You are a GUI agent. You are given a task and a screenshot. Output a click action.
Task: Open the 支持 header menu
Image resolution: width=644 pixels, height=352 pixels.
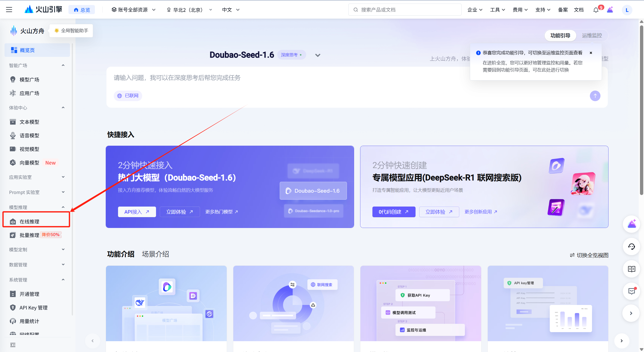point(543,10)
